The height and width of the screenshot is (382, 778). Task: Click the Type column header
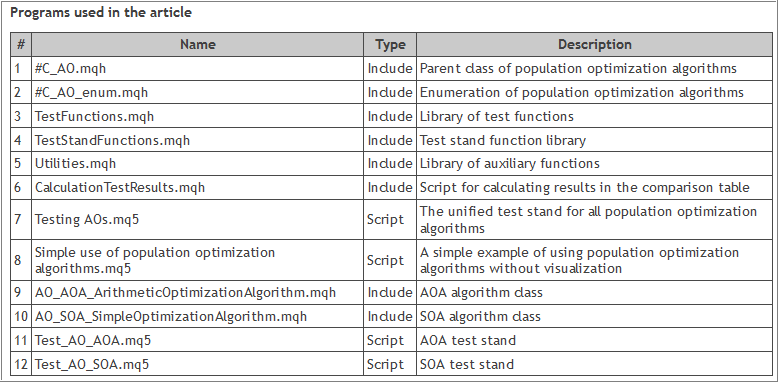coord(390,45)
